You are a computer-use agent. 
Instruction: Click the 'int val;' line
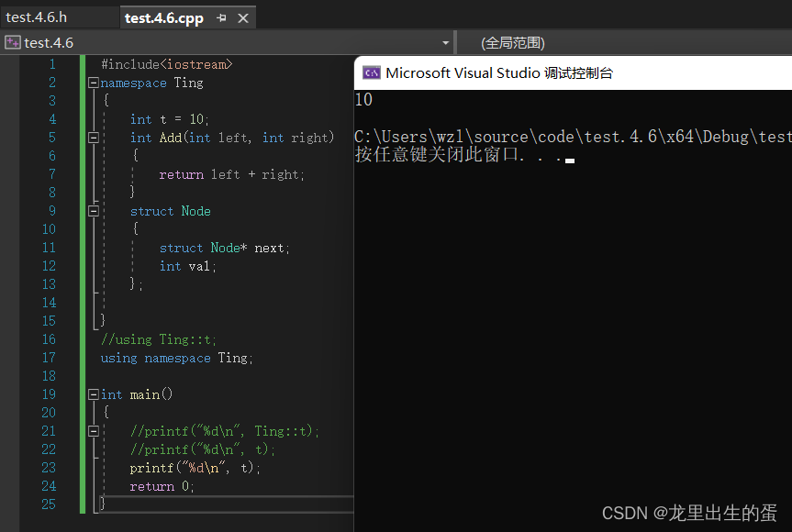(188, 266)
